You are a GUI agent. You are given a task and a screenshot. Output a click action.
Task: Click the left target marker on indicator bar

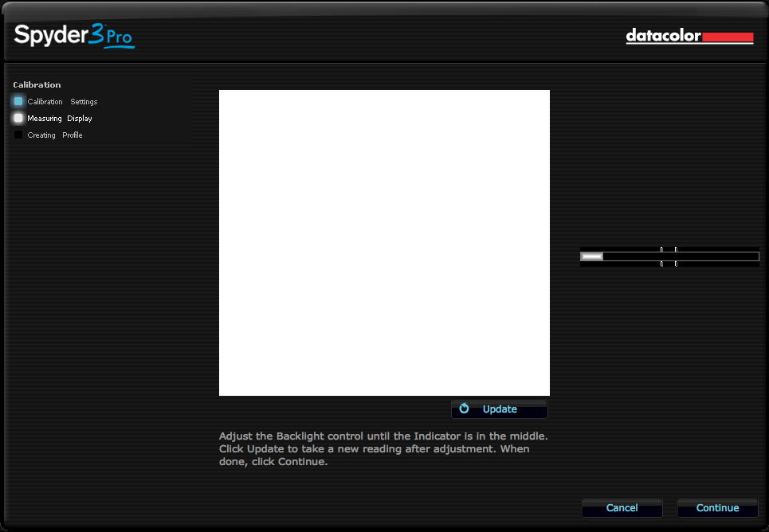[x=661, y=256]
